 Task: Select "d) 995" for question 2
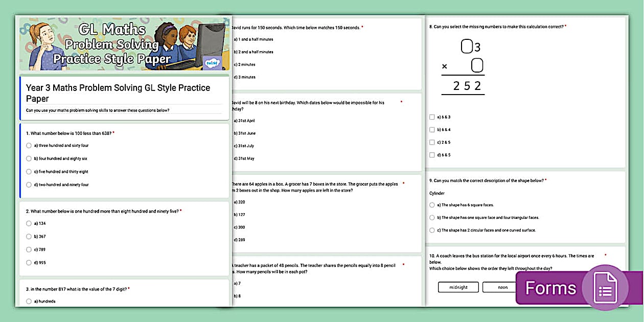pos(29,262)
